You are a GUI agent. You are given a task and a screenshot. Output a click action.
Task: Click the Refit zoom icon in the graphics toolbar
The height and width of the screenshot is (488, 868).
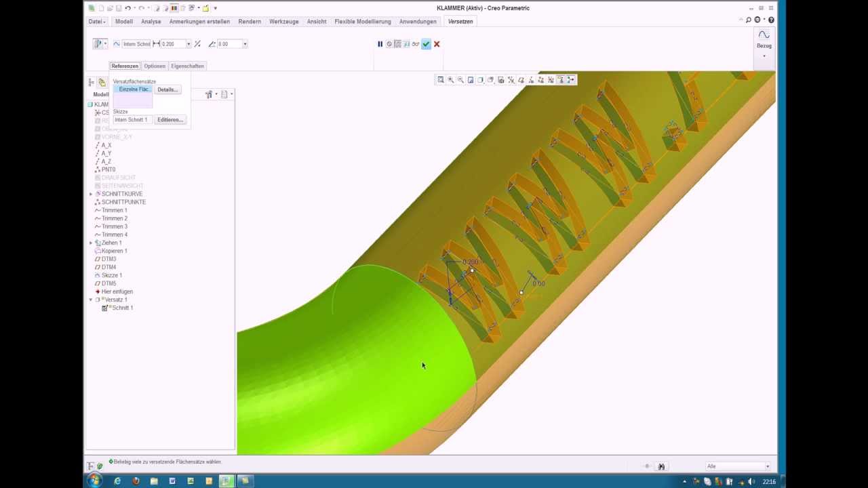coord(441,80)
